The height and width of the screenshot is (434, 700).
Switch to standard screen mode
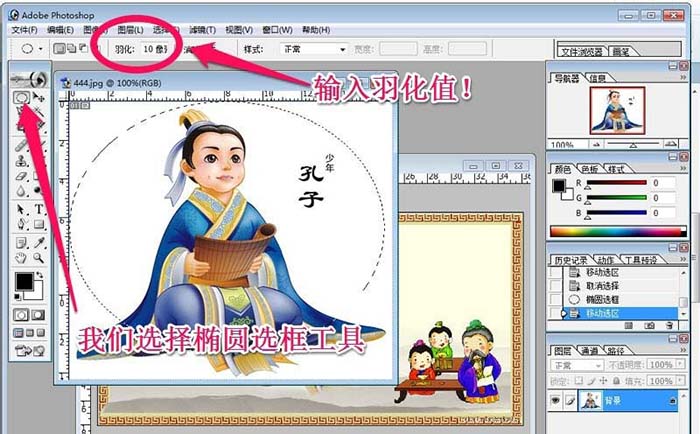point(18,333)
